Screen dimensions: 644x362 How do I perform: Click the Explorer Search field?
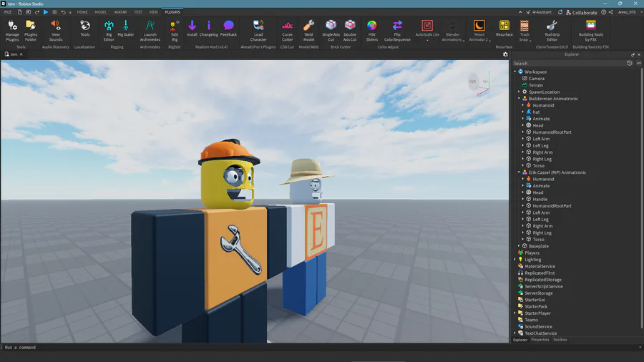569,63
